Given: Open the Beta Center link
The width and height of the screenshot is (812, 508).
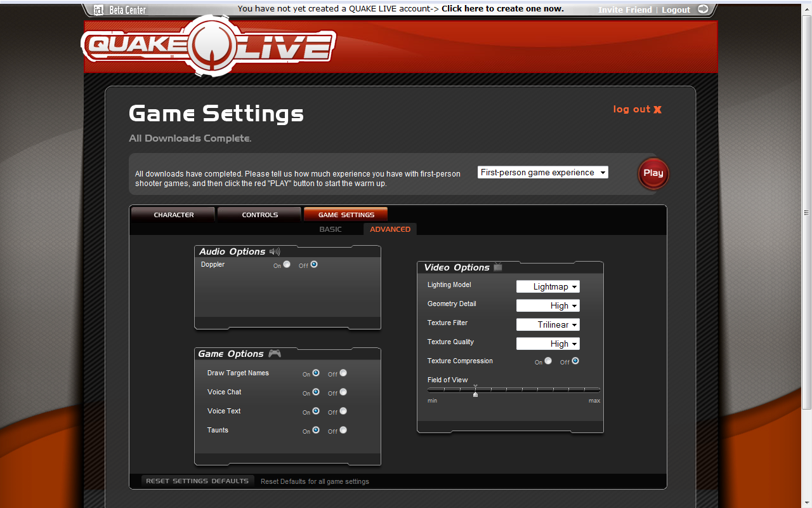Looking at the screenshot, I should pos(126,10).
